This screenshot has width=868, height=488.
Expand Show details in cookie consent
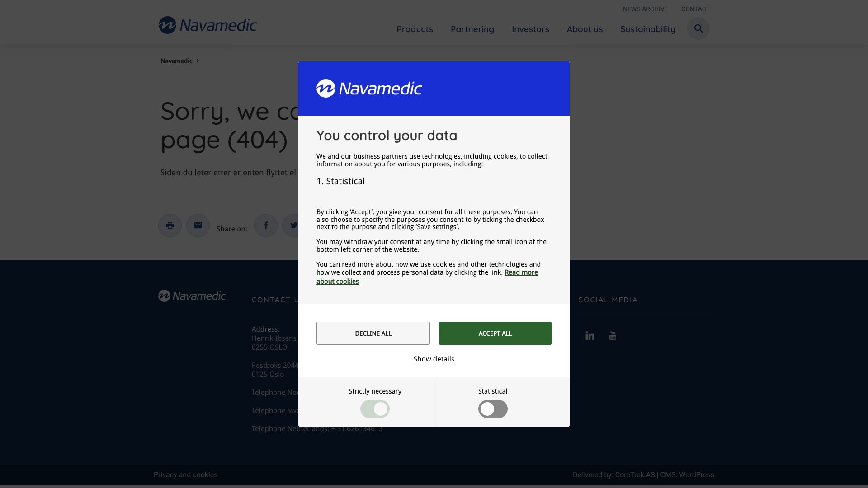click(434, 359)
